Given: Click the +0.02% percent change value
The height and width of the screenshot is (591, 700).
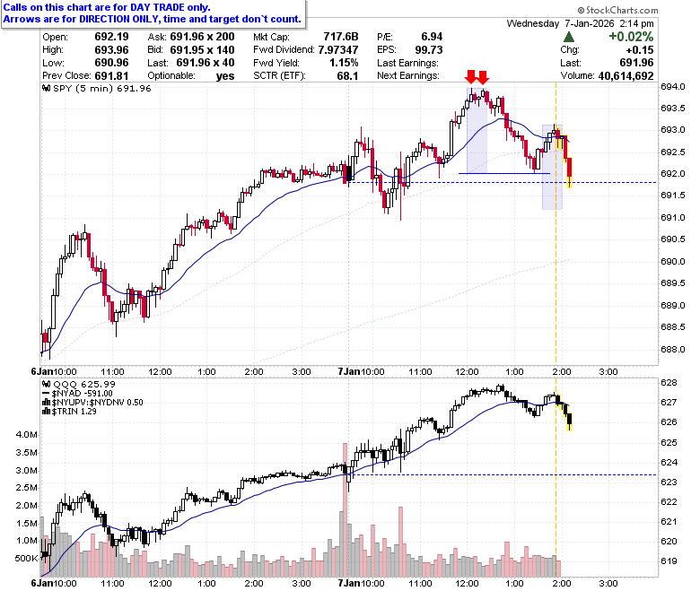Looking at the screenshot, I should point(631,37).
